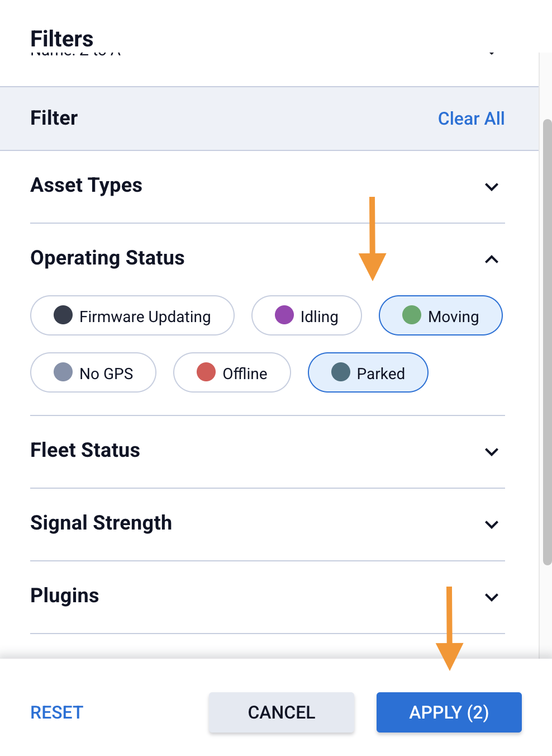Expand the Plugins filter section
552x756 pixels.
click(x=492, y=597)
